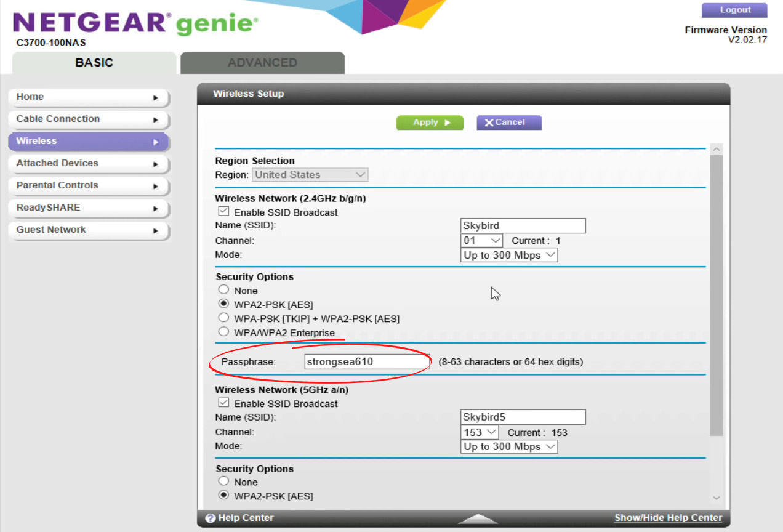This screenshot has height=532, width=783.
Task: Uncheck Enable SSID Broadcast for 2.4GHz network
Action: point(222,212)
